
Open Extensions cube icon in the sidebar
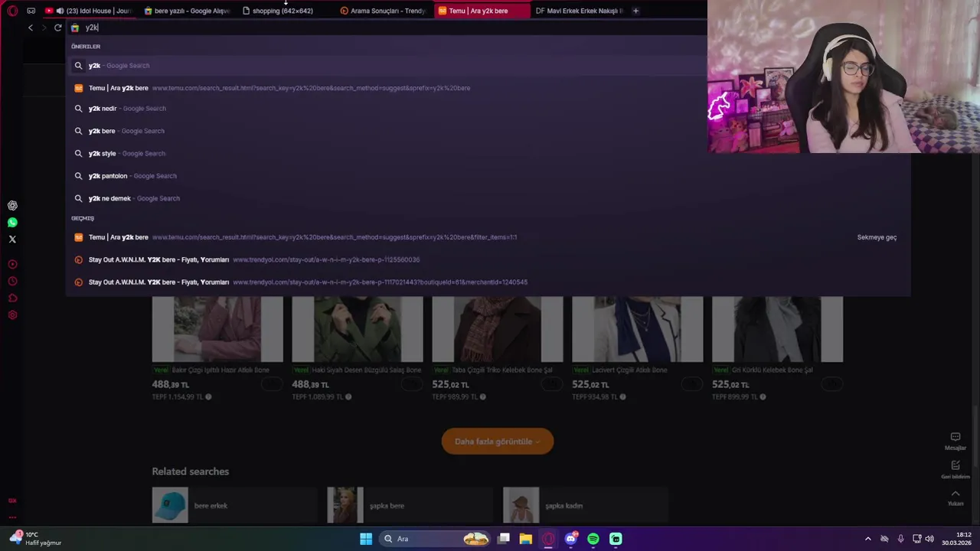tap(12, 298)
